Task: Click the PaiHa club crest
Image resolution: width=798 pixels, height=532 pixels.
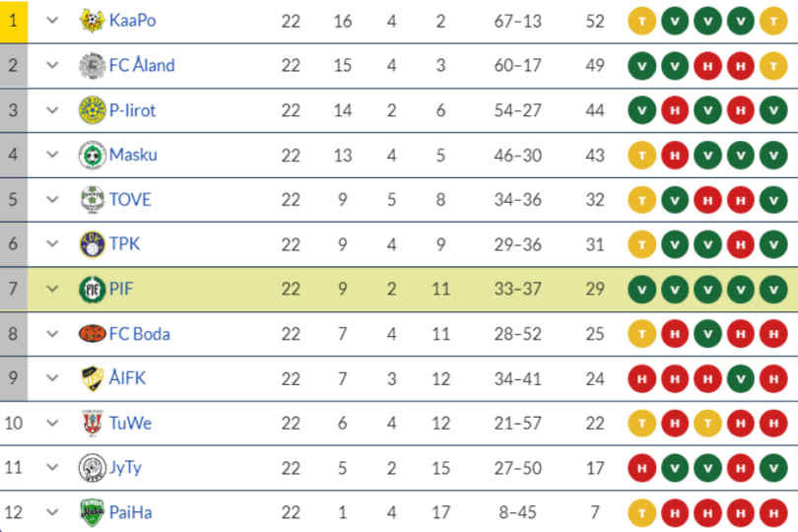Action: click(92, 512)
